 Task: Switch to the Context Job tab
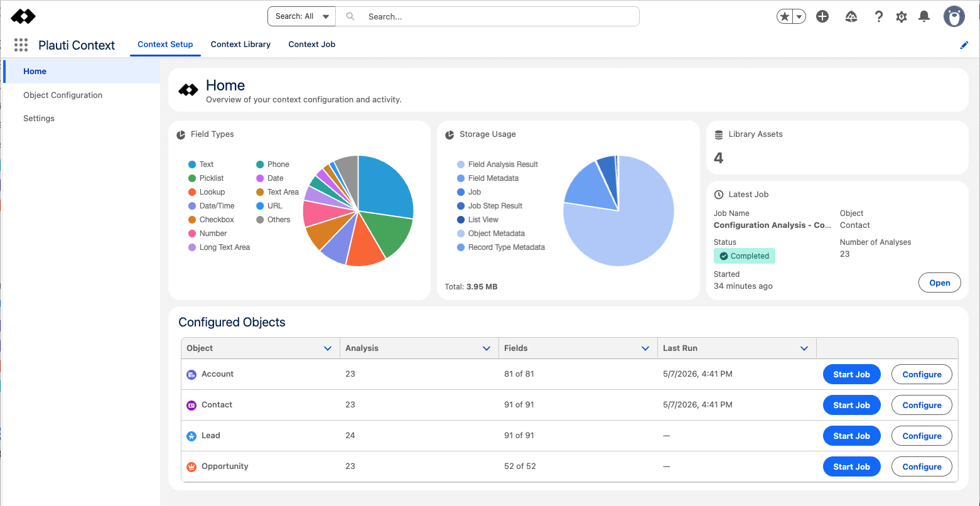(x=312, y=45)
